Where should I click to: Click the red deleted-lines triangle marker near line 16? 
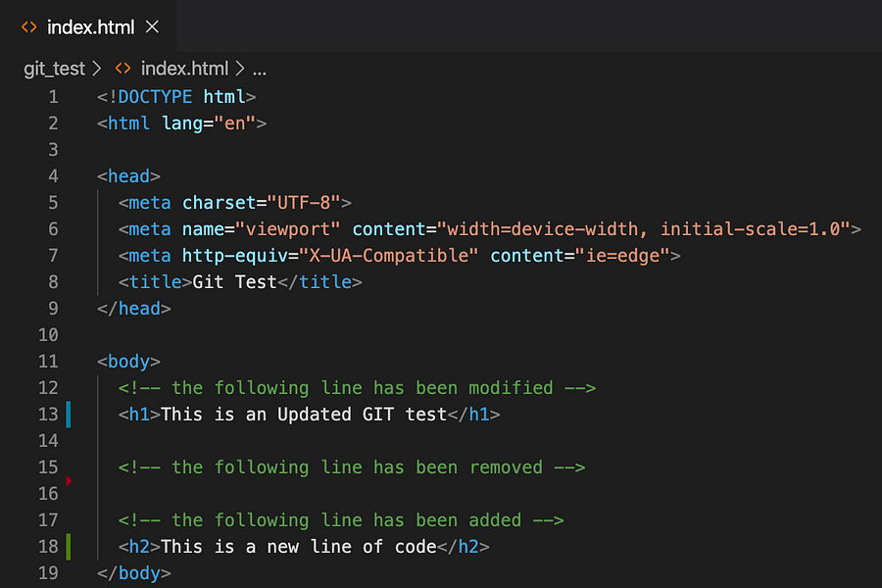tap(70, 480)
